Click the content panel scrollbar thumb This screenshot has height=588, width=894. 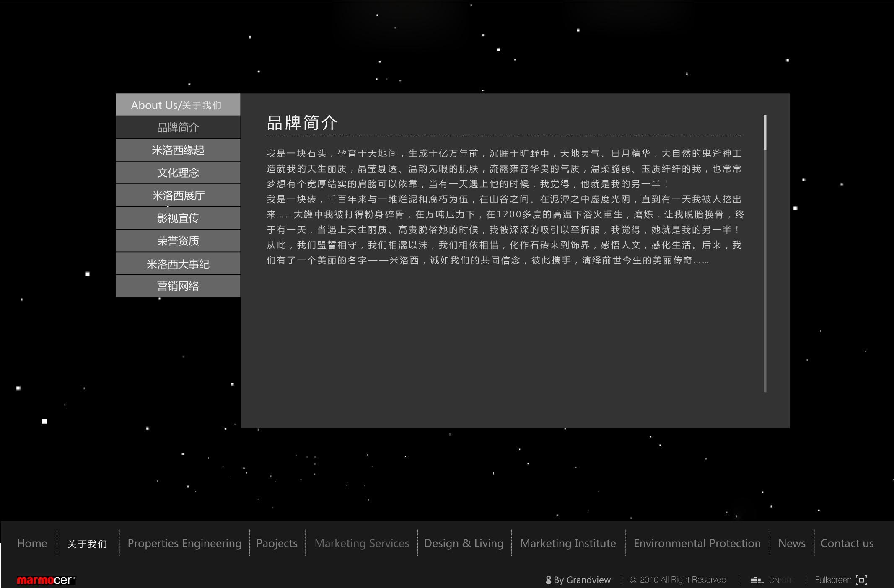point(765,132)
